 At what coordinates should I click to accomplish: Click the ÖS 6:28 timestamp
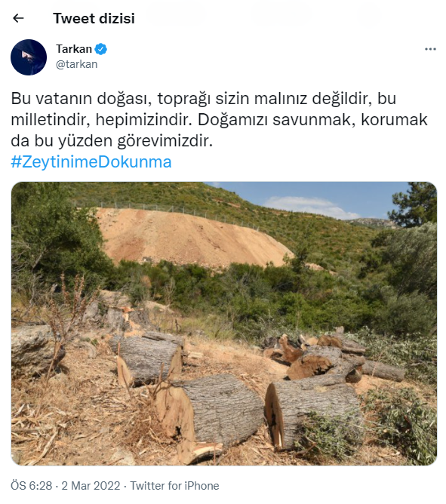[x=32, y=485]
